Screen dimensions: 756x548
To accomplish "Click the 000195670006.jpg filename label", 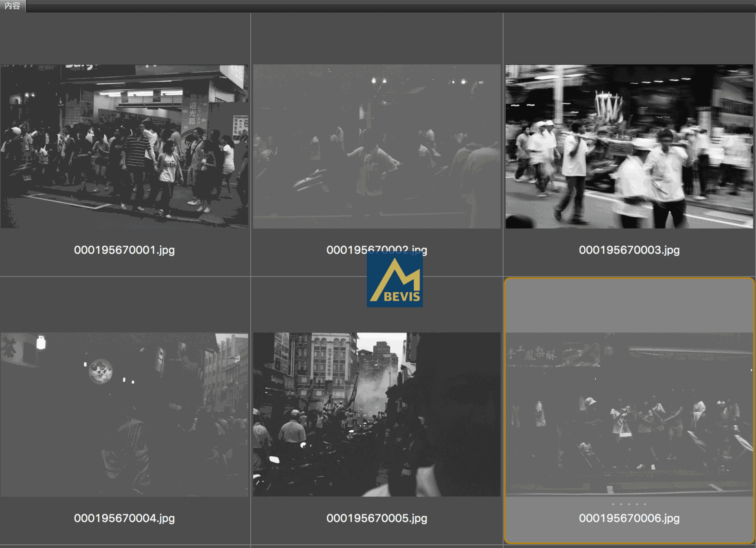I will (x=629, y=518).
